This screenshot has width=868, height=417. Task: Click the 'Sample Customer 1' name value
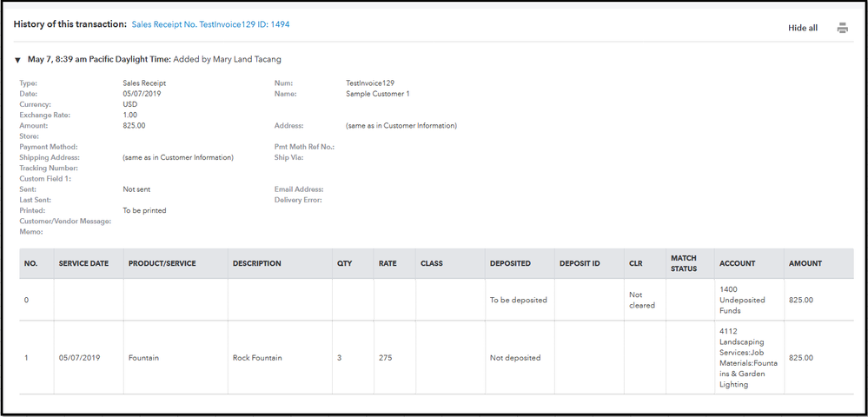tap(378, 94)
